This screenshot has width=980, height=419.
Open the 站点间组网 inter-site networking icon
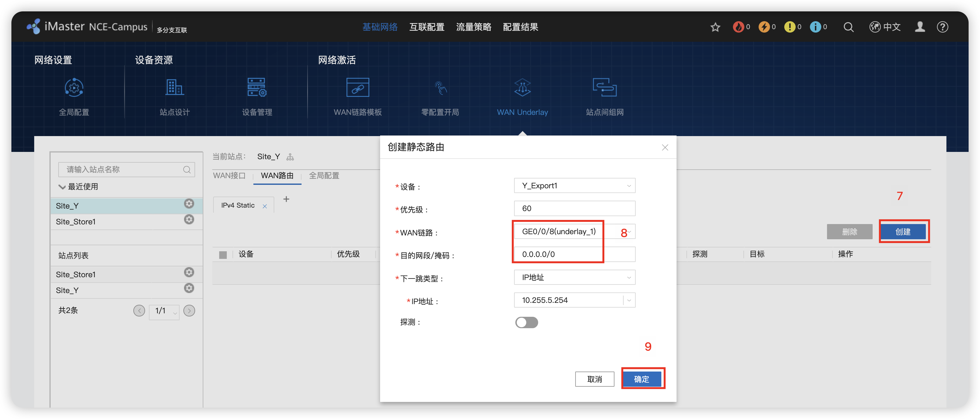pyautogui.click(x=604, y=88)
